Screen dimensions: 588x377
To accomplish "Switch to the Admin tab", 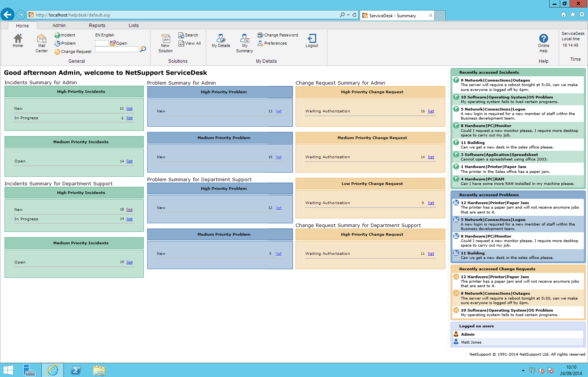I will click(59, 25).
